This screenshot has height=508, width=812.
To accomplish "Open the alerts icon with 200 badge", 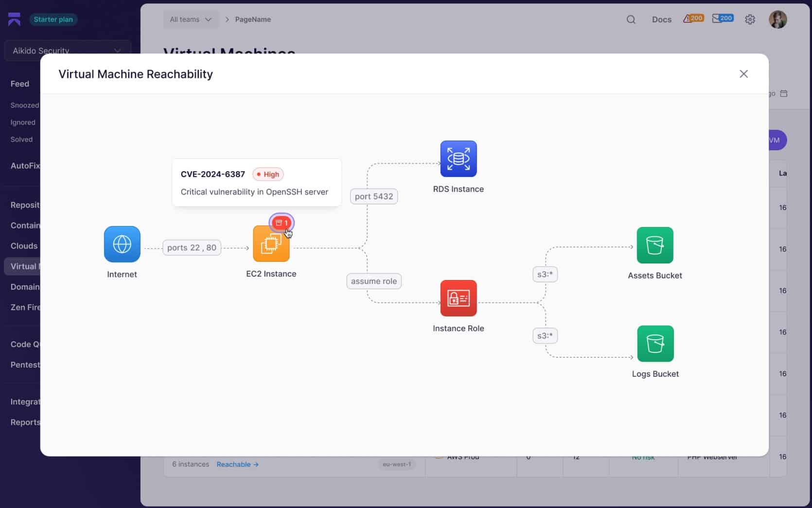I will 693,18.
